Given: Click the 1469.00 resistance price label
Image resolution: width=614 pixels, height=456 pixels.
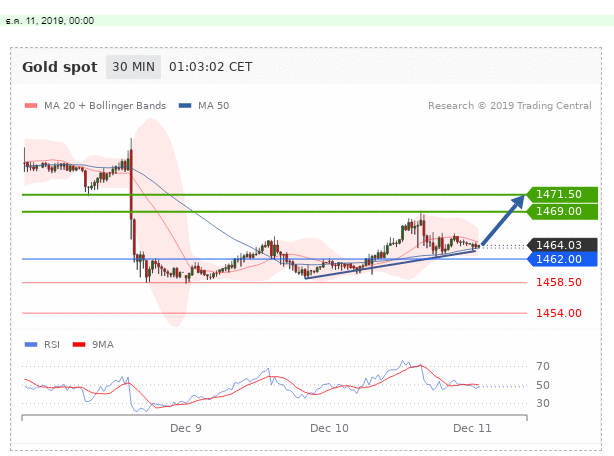Looking at the screenshot, I should pos(559,211).
